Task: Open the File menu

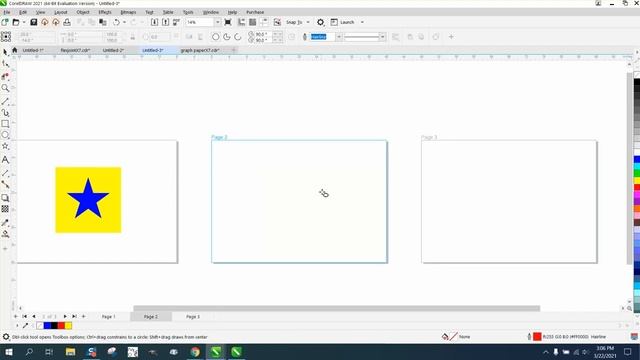Action: point(7,12)
